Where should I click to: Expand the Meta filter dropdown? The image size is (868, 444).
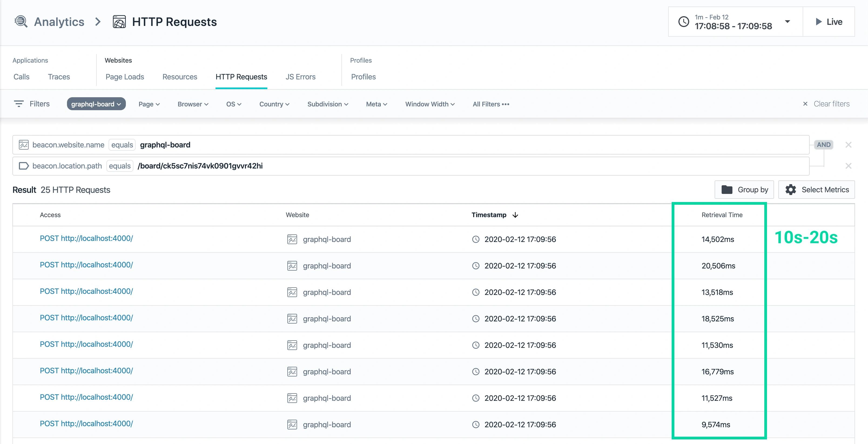[x=377, y=104]
